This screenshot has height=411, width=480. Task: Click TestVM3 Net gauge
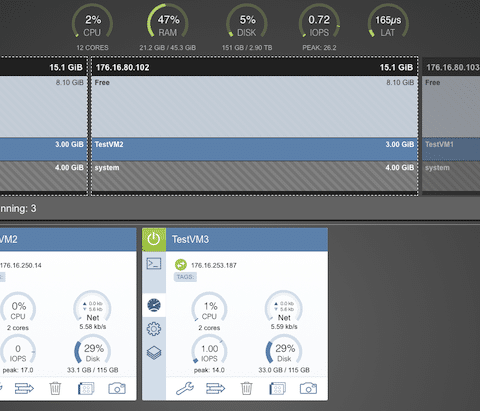click(x=284, y=307)
